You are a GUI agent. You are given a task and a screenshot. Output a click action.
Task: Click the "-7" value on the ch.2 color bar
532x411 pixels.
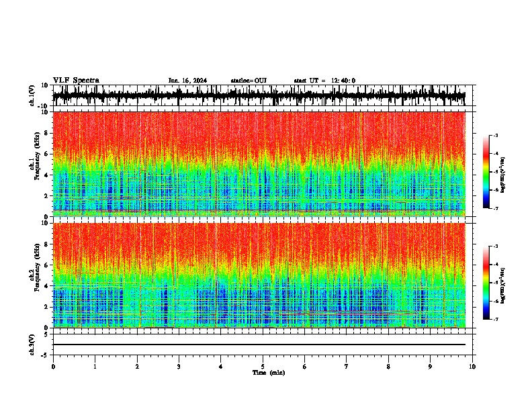pos(495,319)
